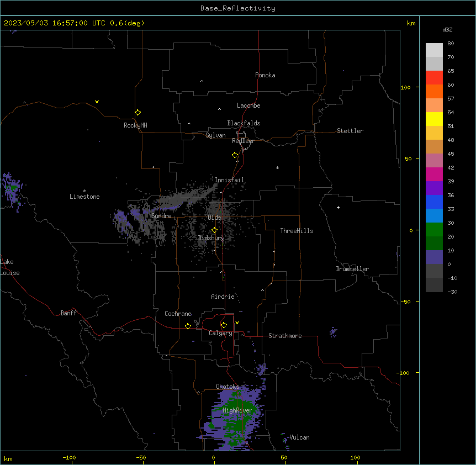Click the yellow diamond marker below RedDeer

(235, 155)
